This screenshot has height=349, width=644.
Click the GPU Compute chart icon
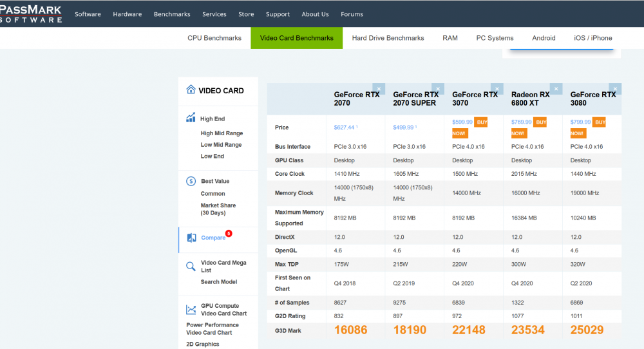191,309
